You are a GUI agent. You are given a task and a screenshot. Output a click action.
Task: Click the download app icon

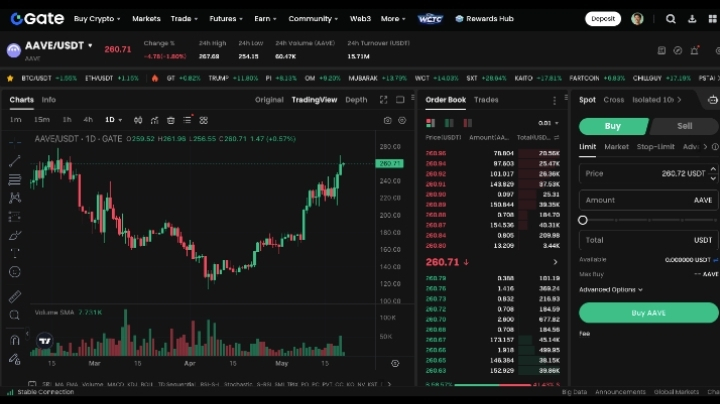coord(692,19)
